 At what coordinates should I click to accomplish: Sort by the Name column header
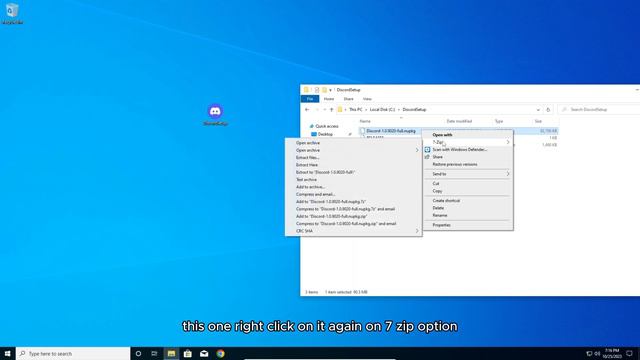point(365,121)
